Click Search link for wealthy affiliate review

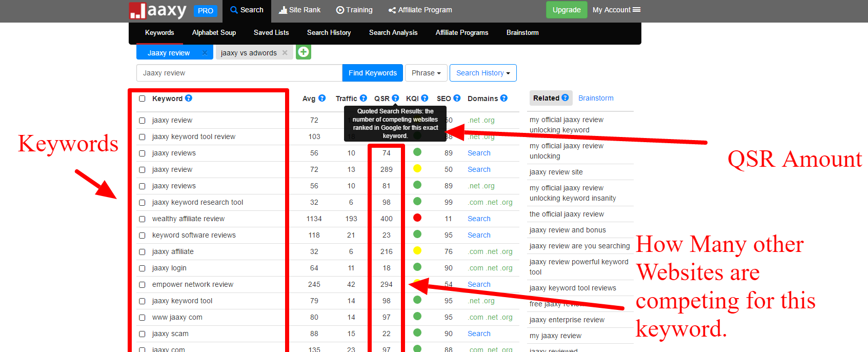pos(479,219)
